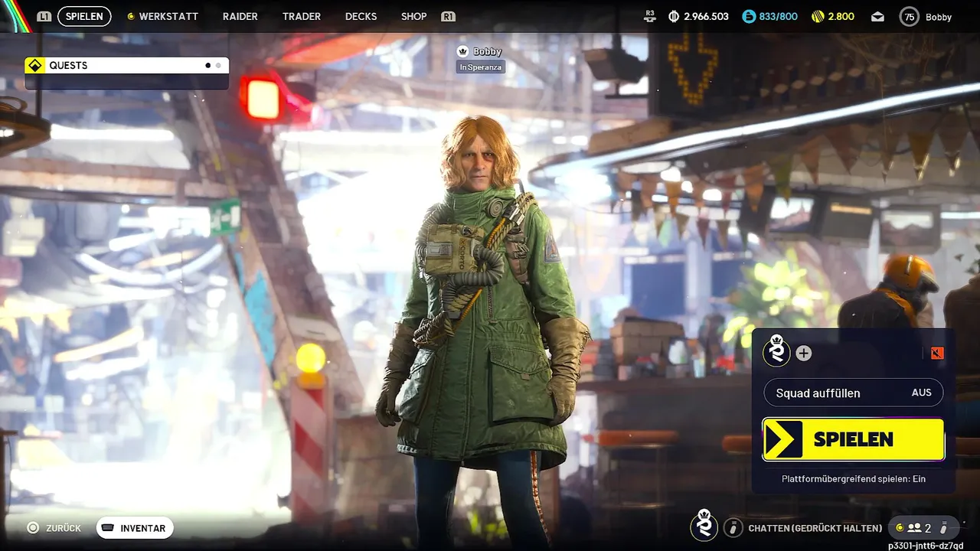Go to the Trader tab

point(301,16)
